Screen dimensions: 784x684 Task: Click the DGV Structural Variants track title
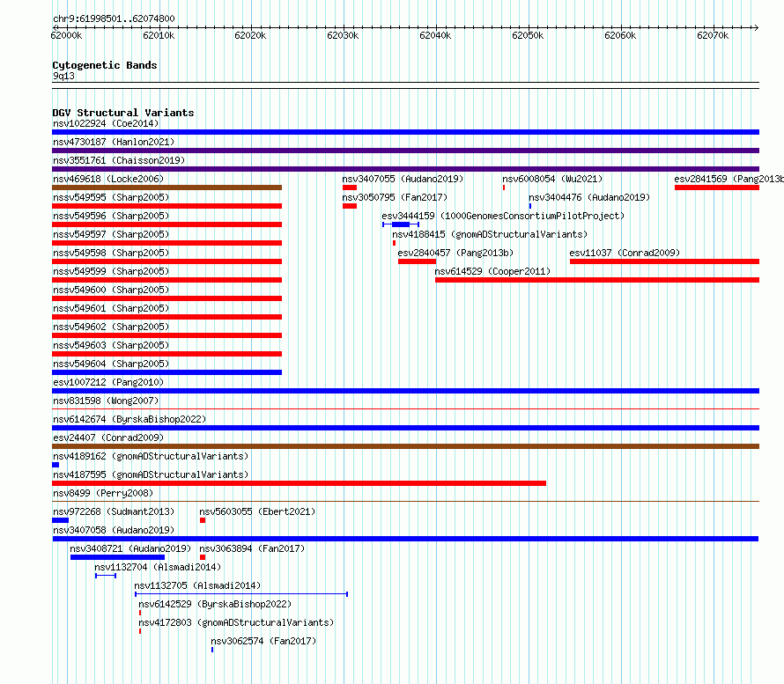point(123,113)
